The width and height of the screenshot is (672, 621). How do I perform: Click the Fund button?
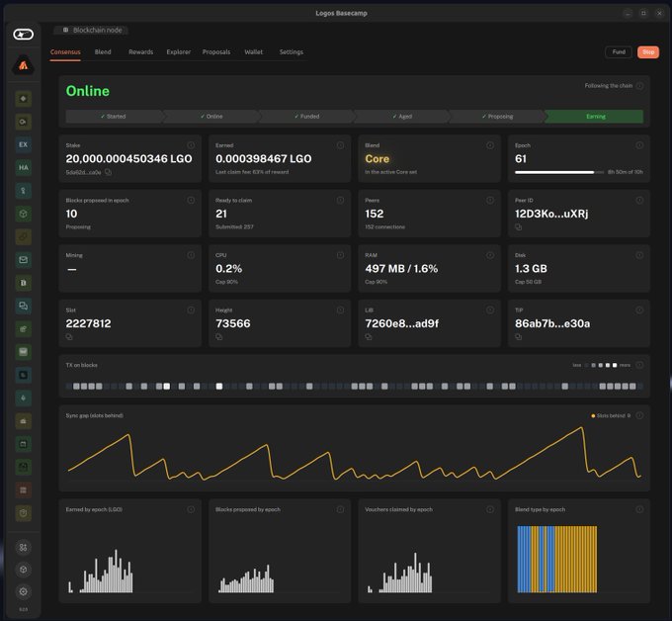(x=619, y=51)
